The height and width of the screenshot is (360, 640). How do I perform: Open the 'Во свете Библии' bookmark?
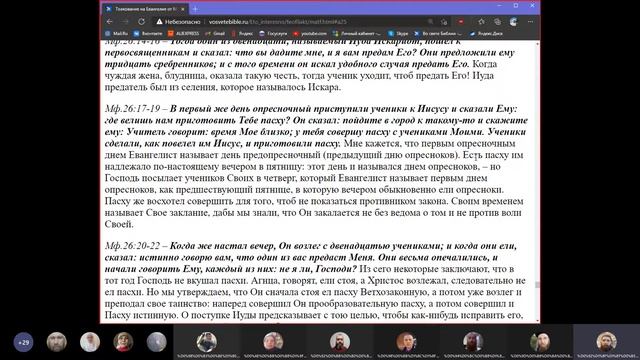point(438,33)
